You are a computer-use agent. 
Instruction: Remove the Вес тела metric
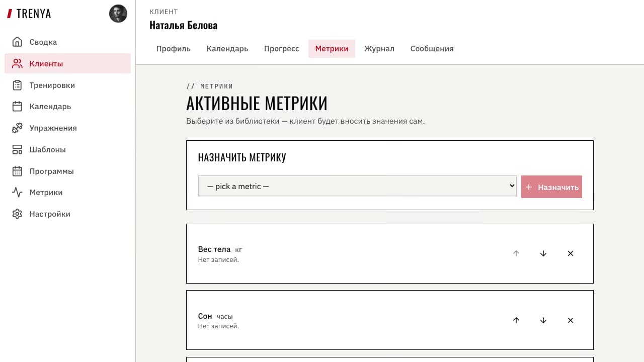click(x=571, y=253)
